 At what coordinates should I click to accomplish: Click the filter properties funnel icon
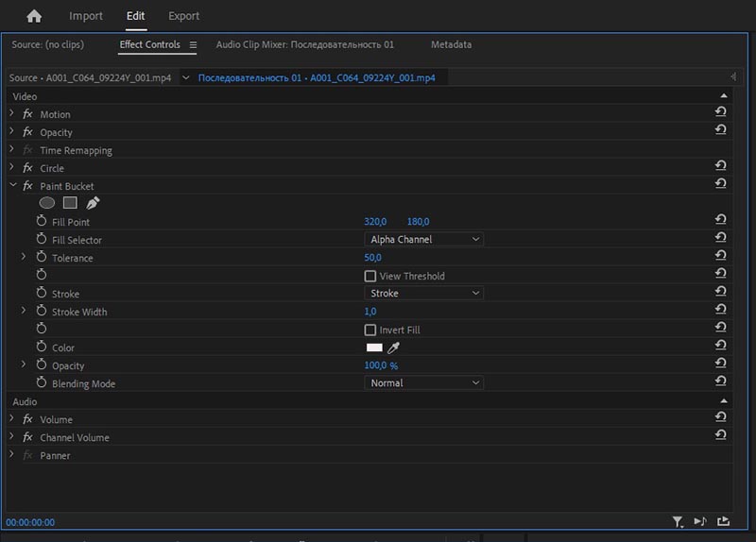pos(678,521)
